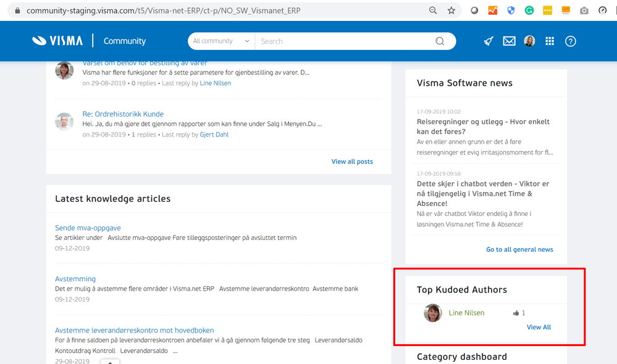Screen dimensions: 617x364
Task: Open the green Grammarly extension icon
Action: [529, 10]
